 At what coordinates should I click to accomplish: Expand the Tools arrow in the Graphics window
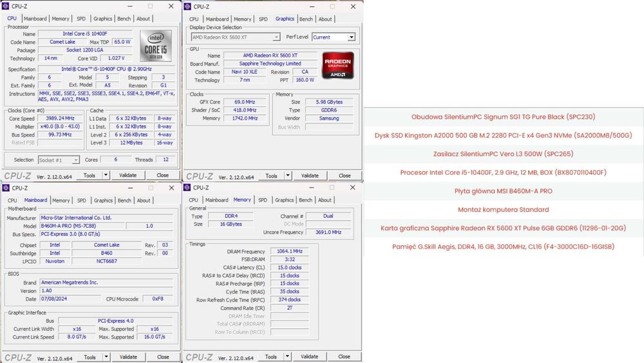[x=288, y=175]
